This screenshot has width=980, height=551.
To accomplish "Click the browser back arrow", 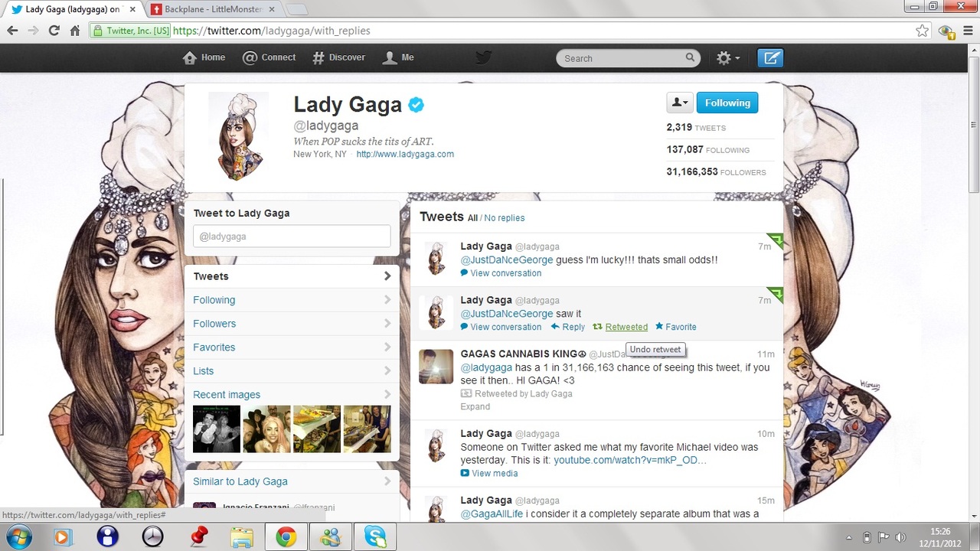I will pyautogui.click(x=12, y=31).
